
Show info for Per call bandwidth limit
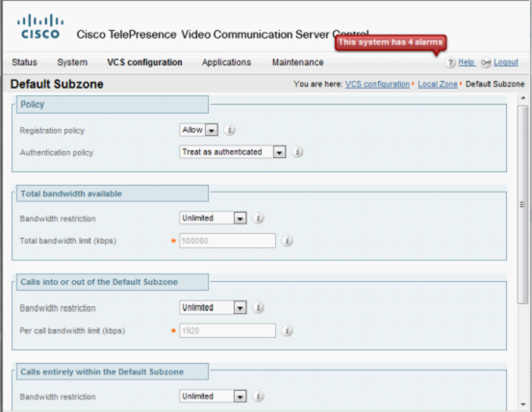[287, 330]
